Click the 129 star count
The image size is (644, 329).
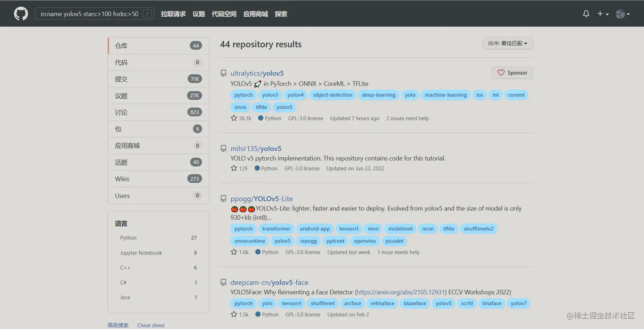click(239, 168)
